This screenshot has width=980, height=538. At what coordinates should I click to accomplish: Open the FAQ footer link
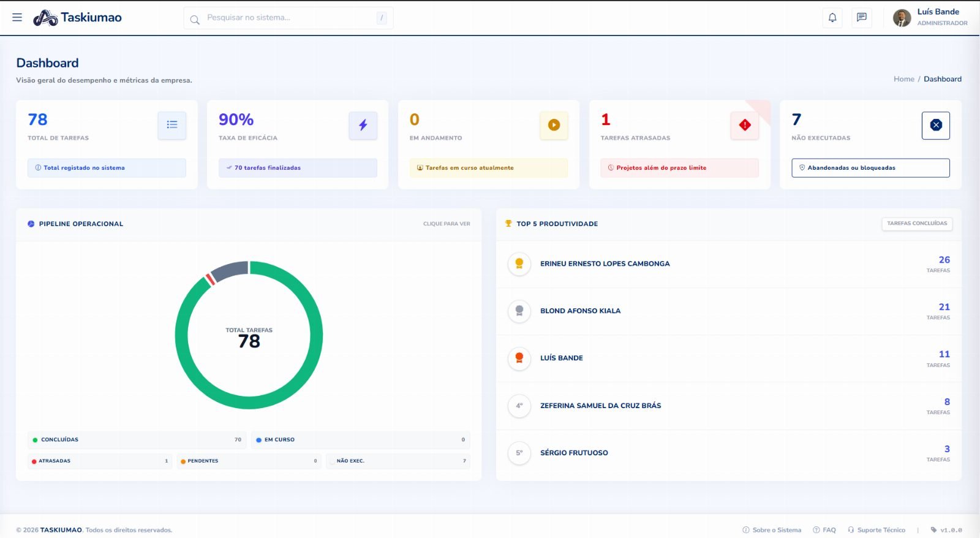824,530
